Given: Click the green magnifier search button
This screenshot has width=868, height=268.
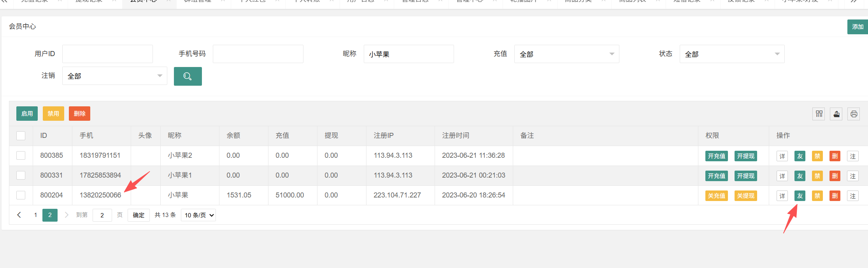Looking at the screenshot, I should (x=188, y=76).
